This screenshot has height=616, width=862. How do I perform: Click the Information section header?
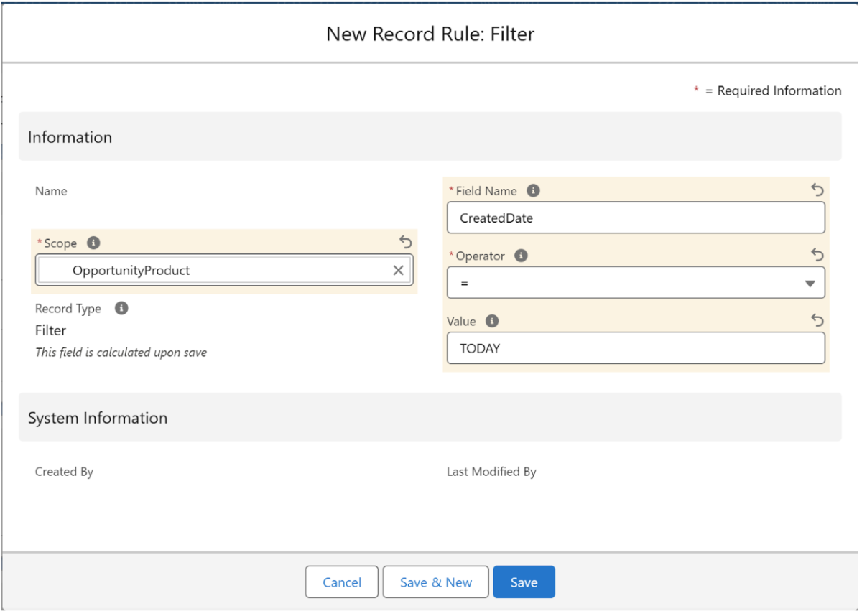tap(70, 137)
